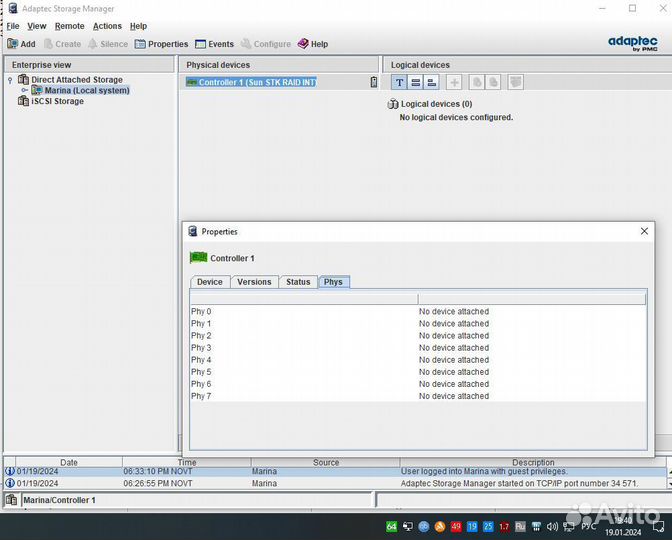
Task: Click the blue 25 tray icon
Action: click(x=488, y=526)
